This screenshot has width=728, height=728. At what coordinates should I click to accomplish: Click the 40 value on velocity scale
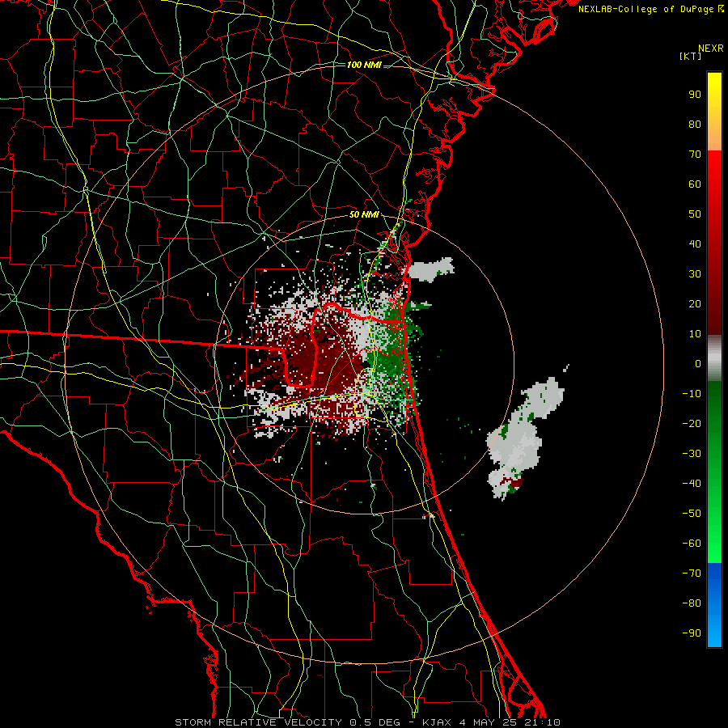click(x=695, y=243)
